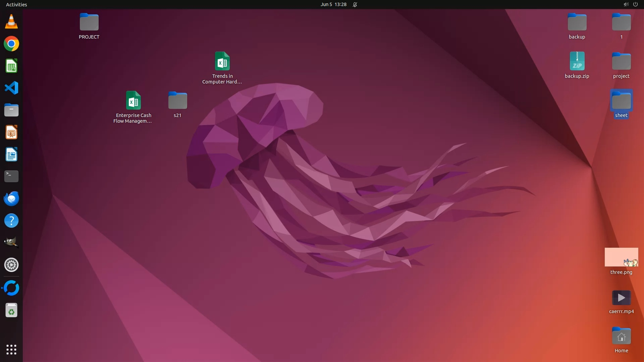Show Applications grid button
The height and width of the screenshot is (362, 644).
(x=11, y=350)
